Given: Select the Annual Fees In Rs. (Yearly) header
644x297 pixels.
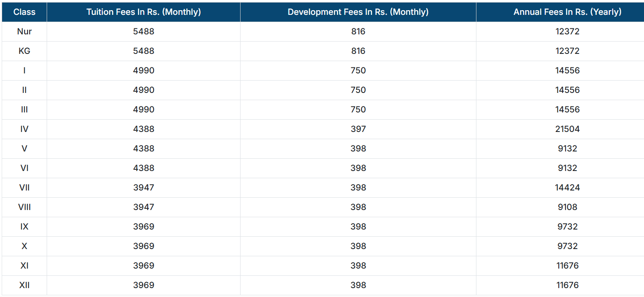Looking at the screenshot, I should coord(567,12).
